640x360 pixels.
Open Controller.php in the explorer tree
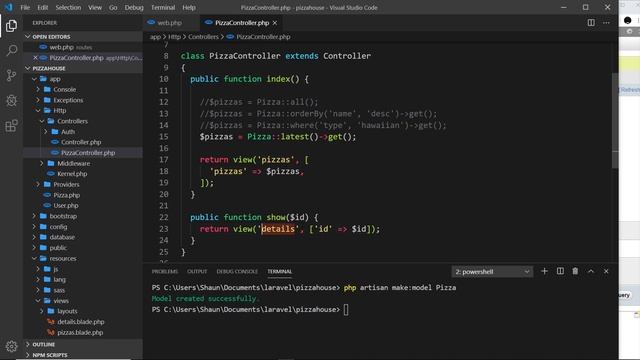pos(81,142)
